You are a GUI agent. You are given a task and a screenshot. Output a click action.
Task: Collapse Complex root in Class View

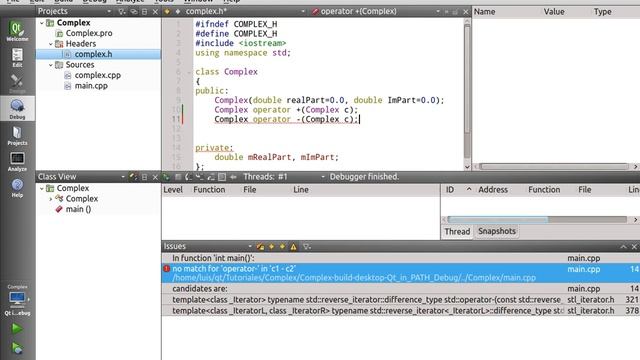click(42, 189)
